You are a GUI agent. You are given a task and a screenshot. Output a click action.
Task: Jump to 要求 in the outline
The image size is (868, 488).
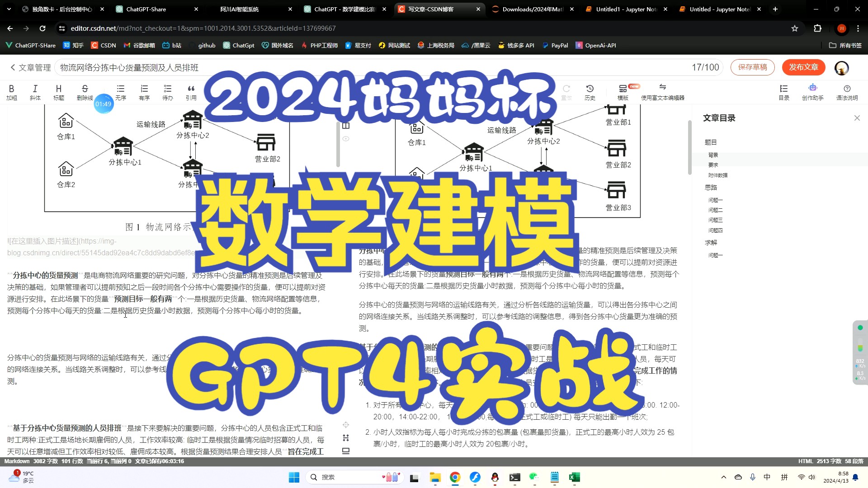click(x=713, y=165)
